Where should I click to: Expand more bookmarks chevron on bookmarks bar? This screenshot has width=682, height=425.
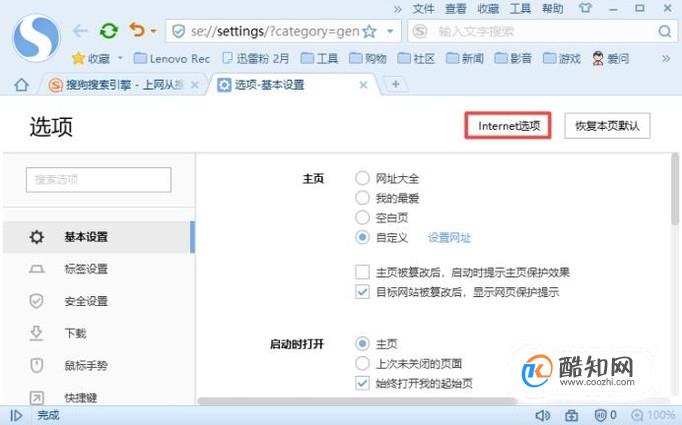(x=665, y=58)
